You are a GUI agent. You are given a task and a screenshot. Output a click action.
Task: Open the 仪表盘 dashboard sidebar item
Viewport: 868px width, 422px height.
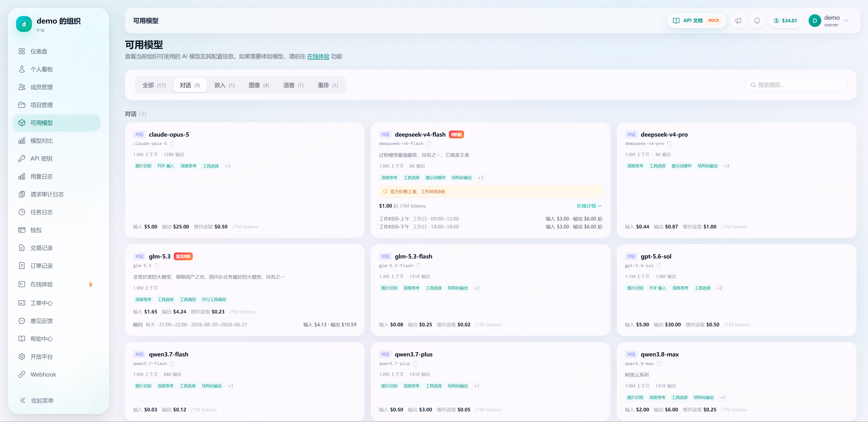pyautogui.click(x=57, y=51)
